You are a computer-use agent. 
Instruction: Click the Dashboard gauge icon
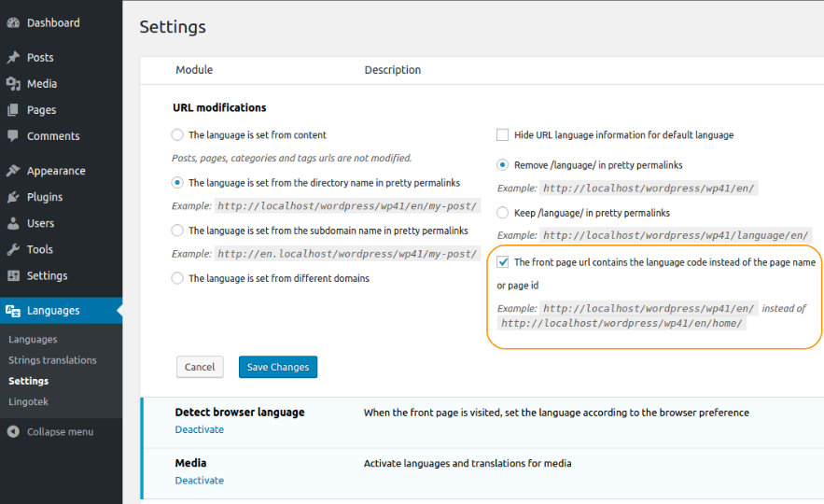pyautogui.click(x=13, y=22)
